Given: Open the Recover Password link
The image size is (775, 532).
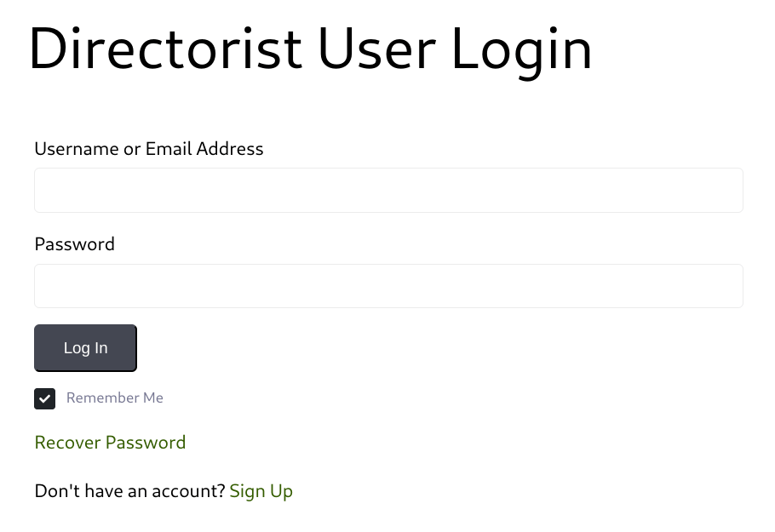Looking at the screenshot, I should click(x=110, y=443).
